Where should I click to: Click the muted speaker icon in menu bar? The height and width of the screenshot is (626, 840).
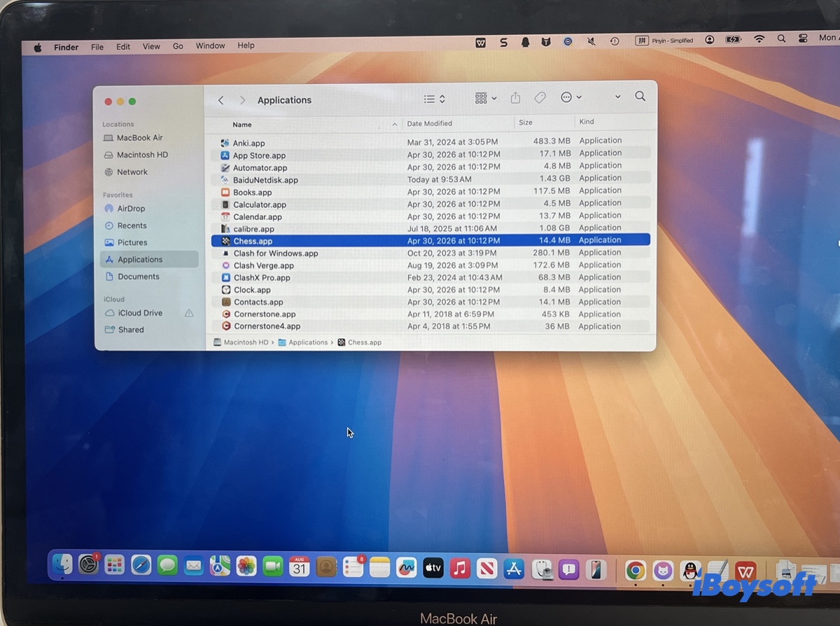591,41
